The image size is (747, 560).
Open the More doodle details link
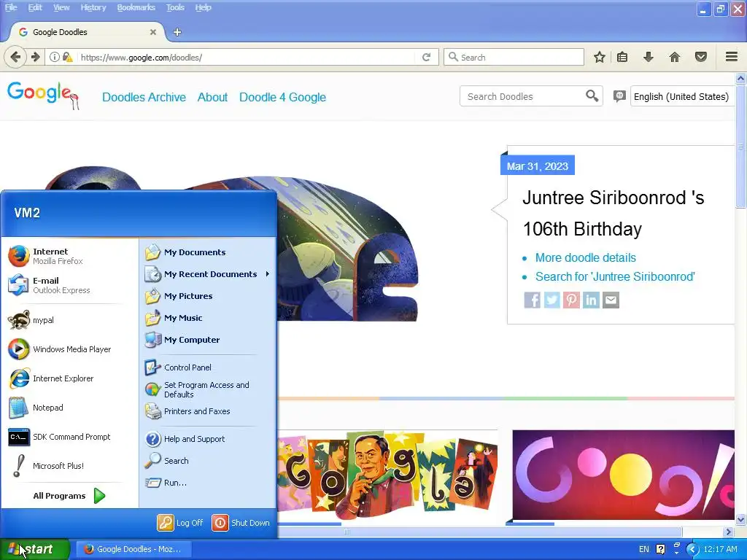[586, 257]
